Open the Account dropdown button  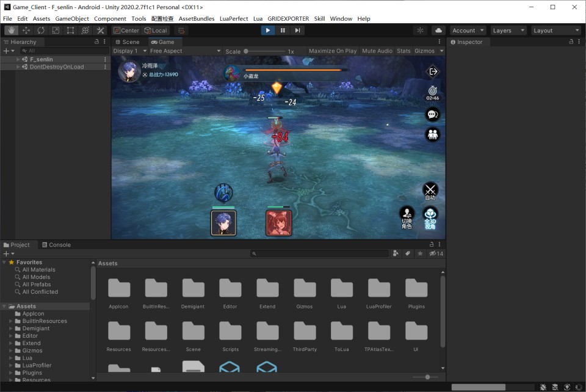tap(468, 31)
